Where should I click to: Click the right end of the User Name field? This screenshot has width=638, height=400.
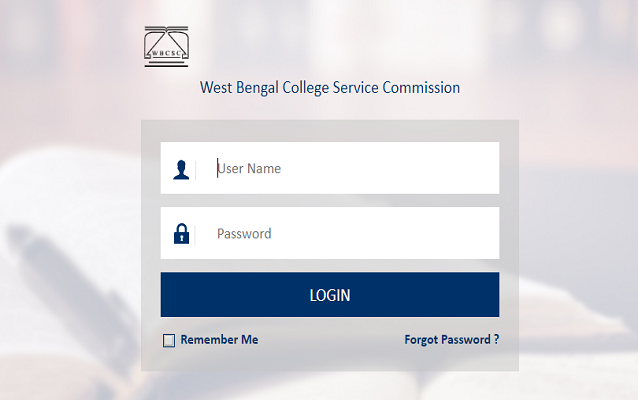485,169
